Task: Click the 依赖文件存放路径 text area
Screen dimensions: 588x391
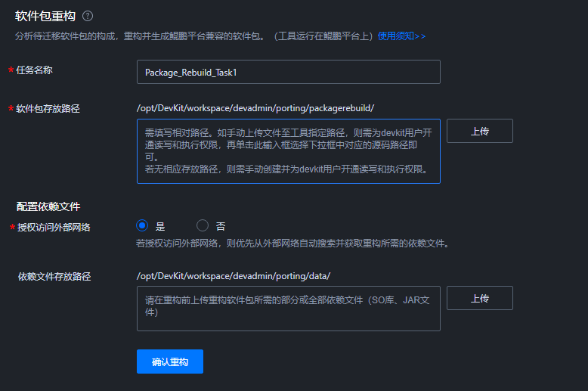Action: coord(289,309)
